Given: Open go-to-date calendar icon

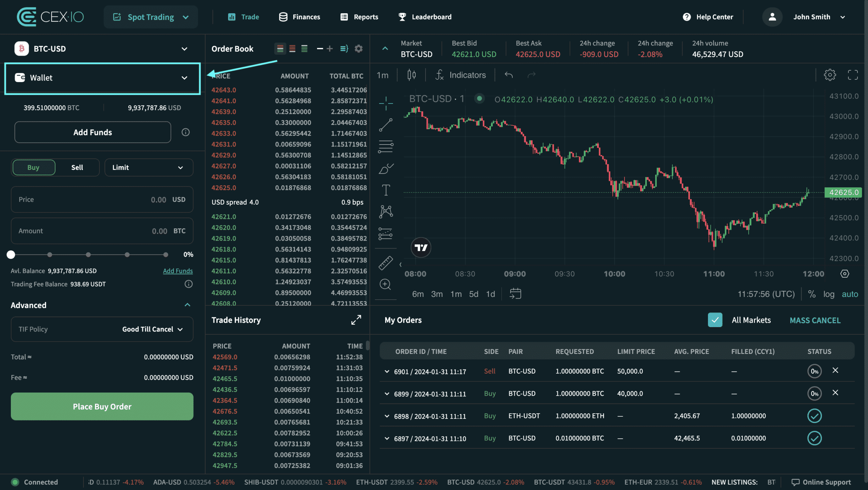Looking at the screenshot, I should point(515,294).
